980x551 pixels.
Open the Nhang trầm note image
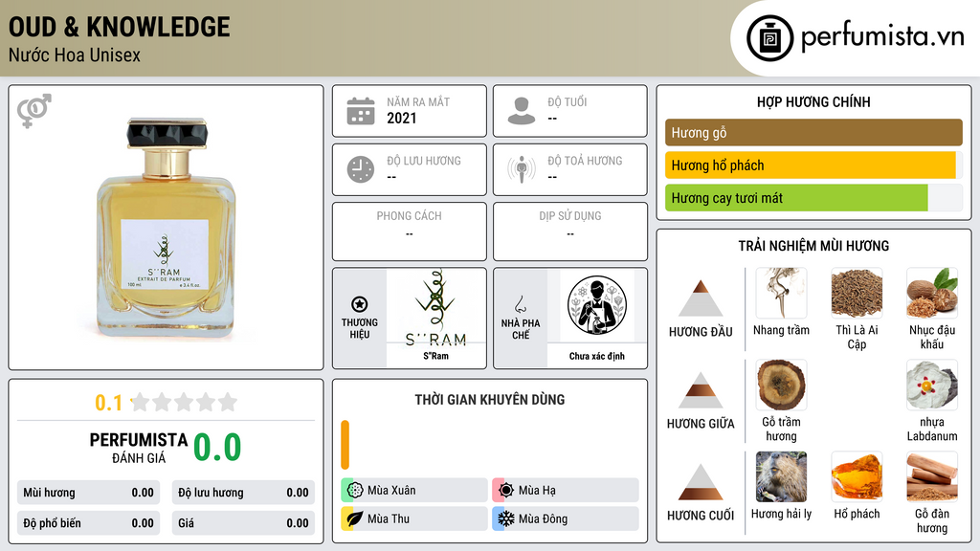[x=781, y=293]
